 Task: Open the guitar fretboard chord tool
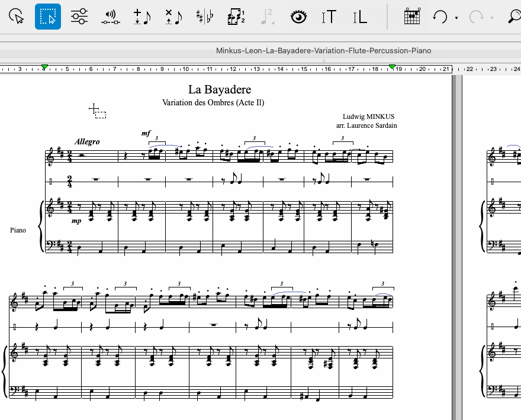(412, 17)
